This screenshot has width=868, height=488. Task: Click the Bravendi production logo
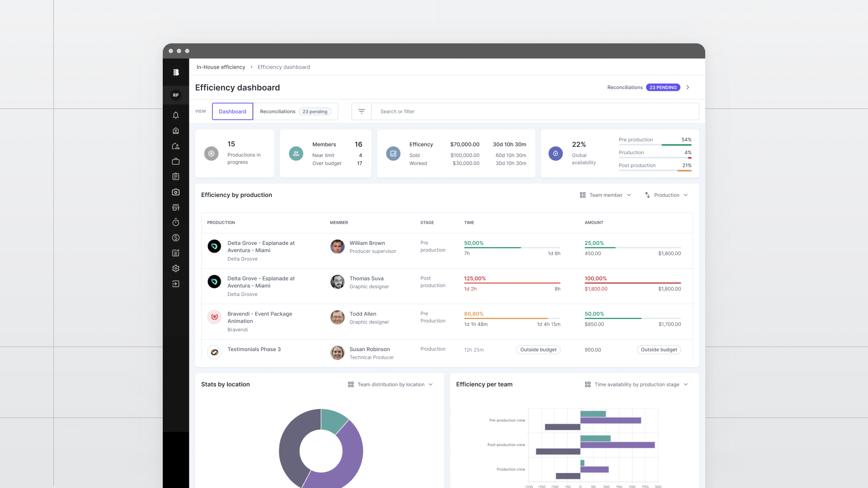point(214,317)
